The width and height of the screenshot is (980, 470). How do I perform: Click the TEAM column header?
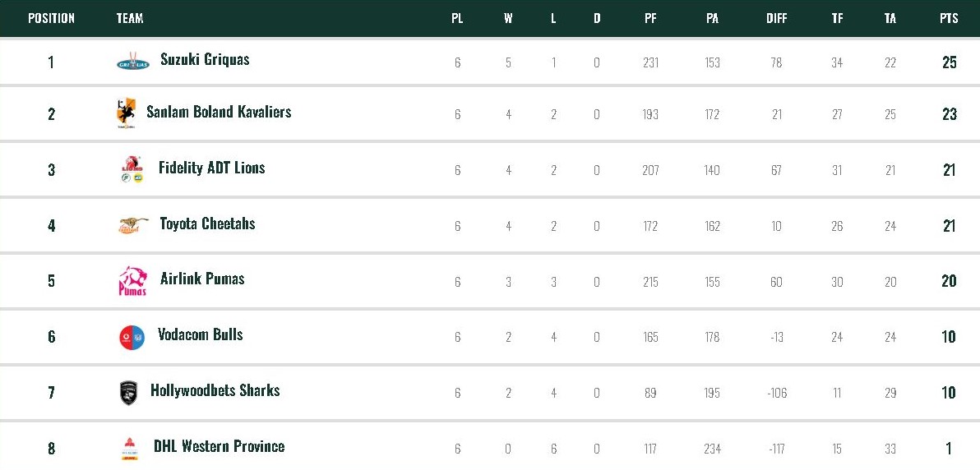130,18
